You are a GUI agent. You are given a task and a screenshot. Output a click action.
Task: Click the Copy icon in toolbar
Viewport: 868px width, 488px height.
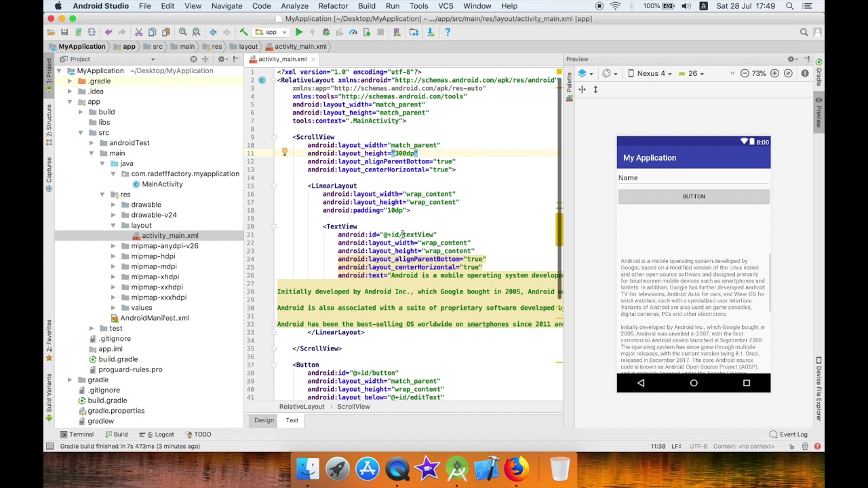tap(152, 32)
